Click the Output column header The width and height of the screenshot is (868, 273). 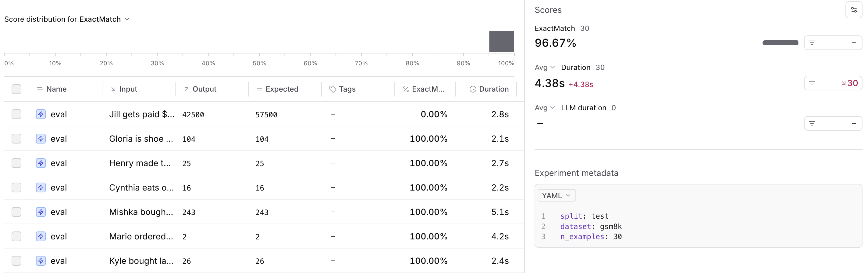point(204,89)
